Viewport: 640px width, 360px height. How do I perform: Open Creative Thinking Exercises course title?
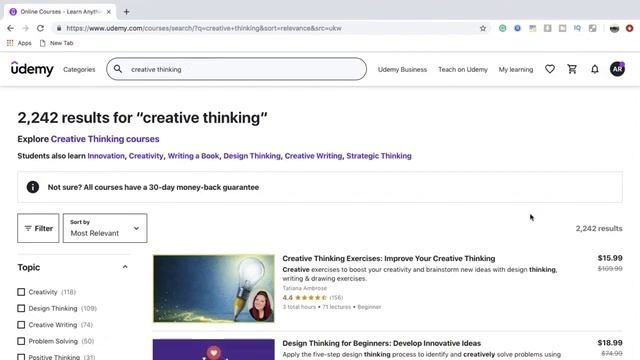coord(389,258)
